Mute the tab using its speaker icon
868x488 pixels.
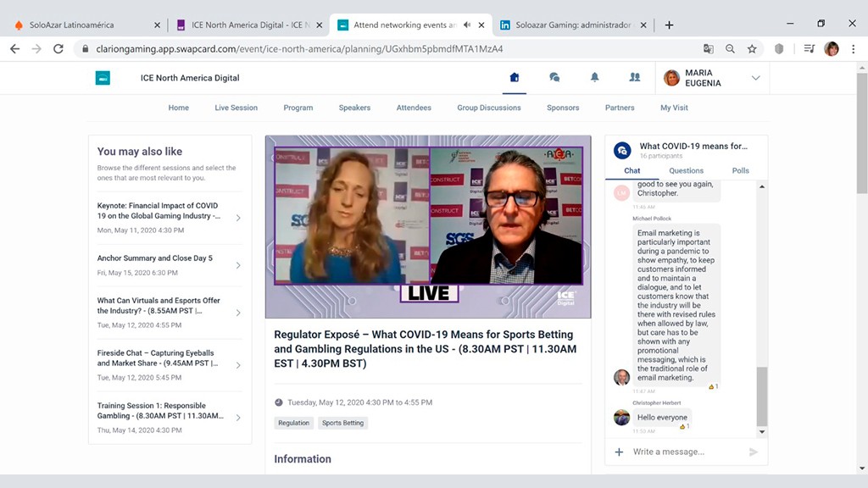point(467,25)
